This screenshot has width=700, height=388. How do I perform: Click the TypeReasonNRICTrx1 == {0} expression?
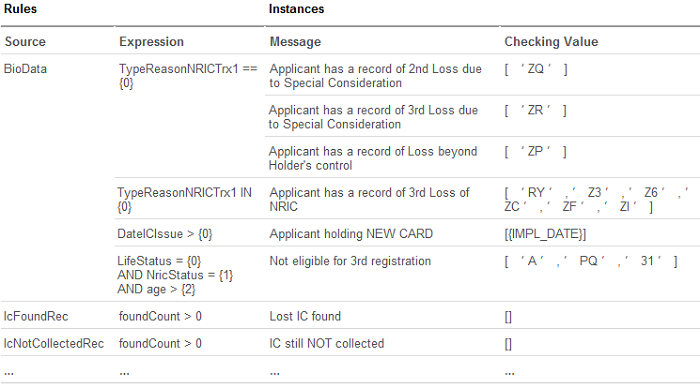188,76
